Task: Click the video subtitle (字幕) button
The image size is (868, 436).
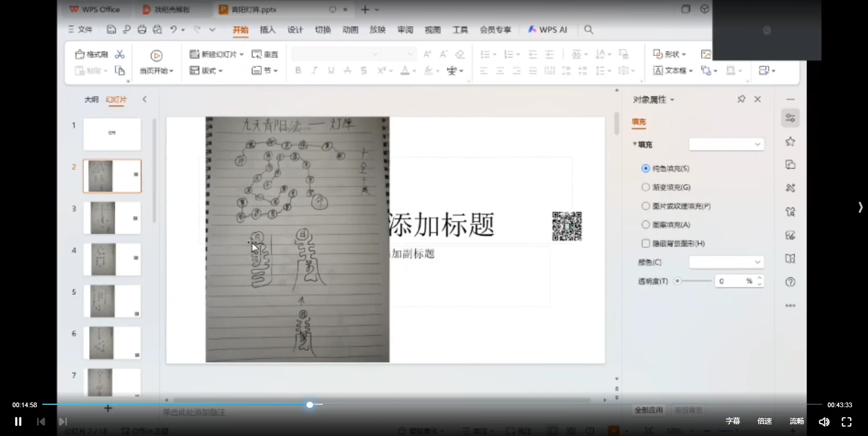Action: [x=733, y=421]
